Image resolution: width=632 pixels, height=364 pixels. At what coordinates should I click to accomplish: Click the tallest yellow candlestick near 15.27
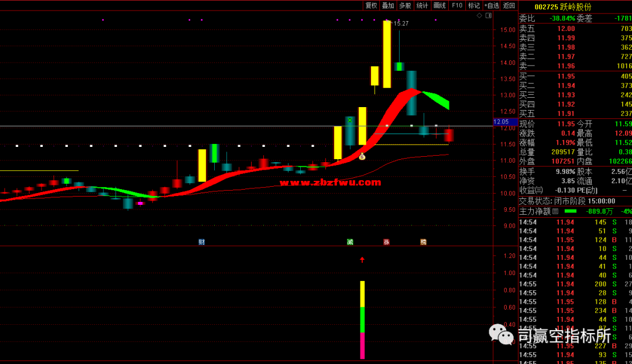click(387, 54)
